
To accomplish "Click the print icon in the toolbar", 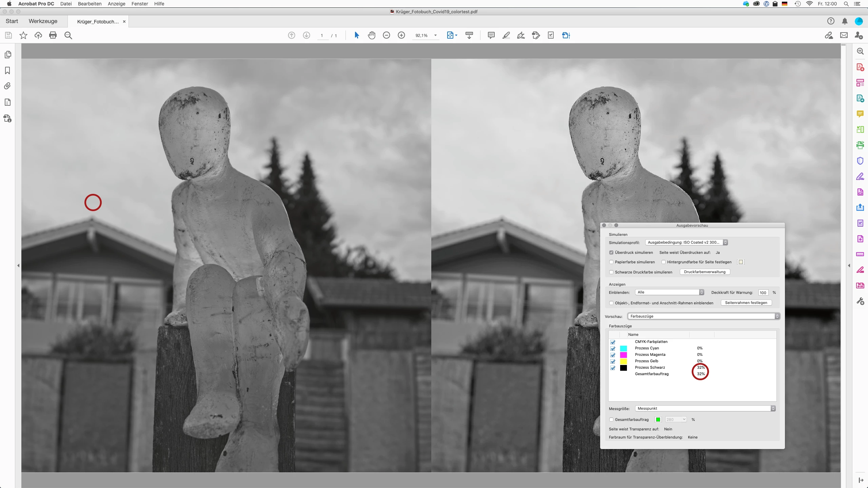I will [x=53, y=35].
